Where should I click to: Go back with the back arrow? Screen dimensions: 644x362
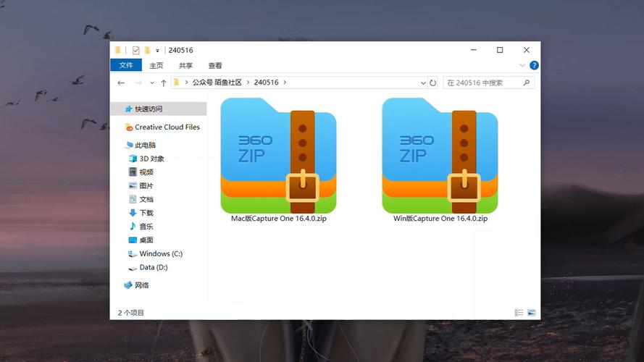(121, 83)
